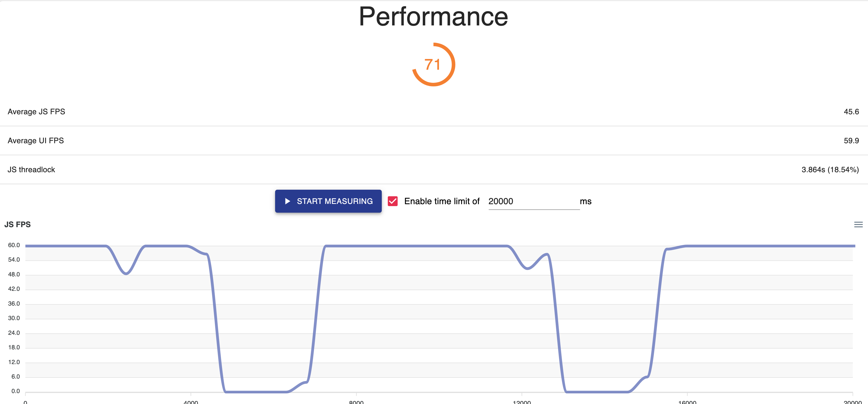Image resolution: width=868 pixels, height=404 pixels.
Task: Click the 60.0 y-axis label
Action: [14, 245]
